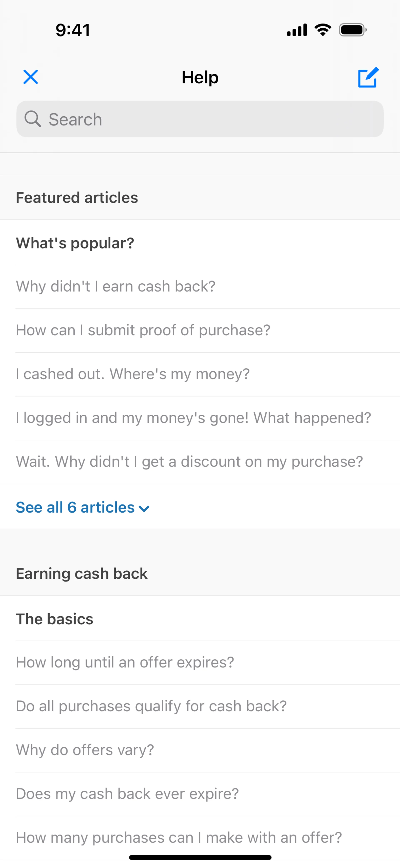Image resolution: width=400 pixels, height=868 pixels.
Task: Tap the magnifying glass search icon
Action: pyautogui.click(x=33, y=119)
